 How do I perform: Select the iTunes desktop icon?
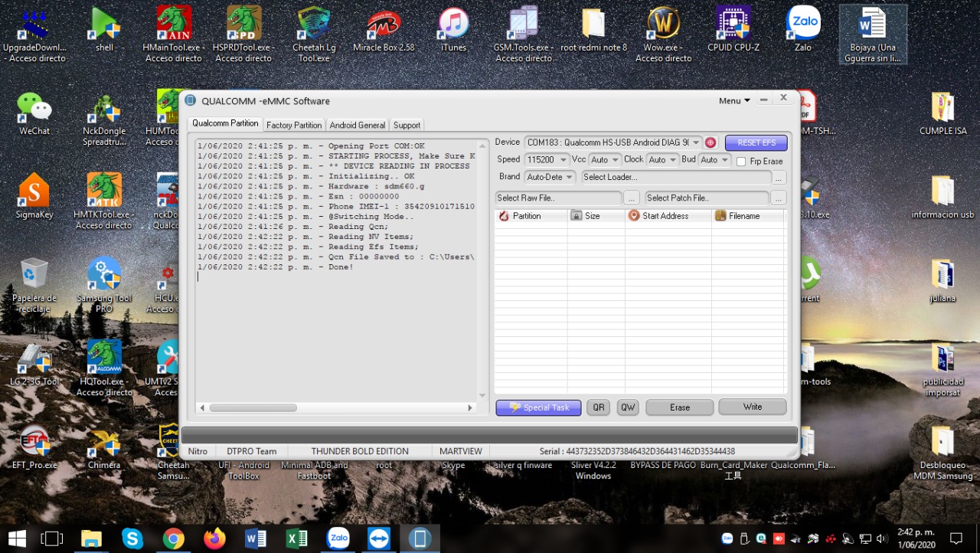coord(453,31)
